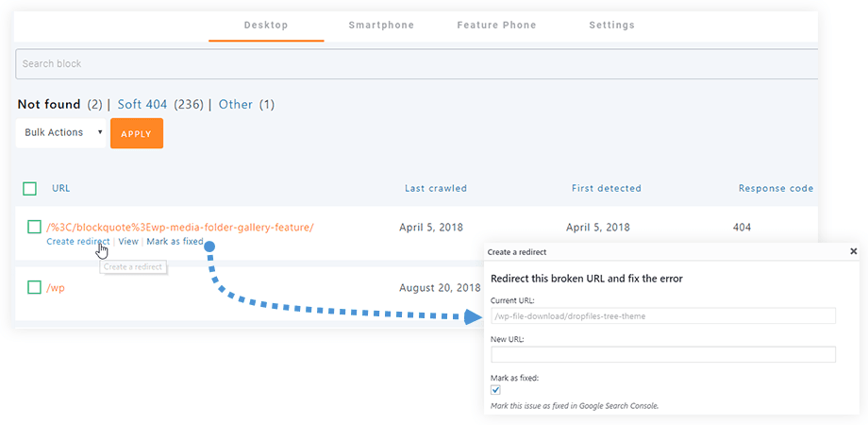
Task: Show the Other errors filter
Action: 236,105
